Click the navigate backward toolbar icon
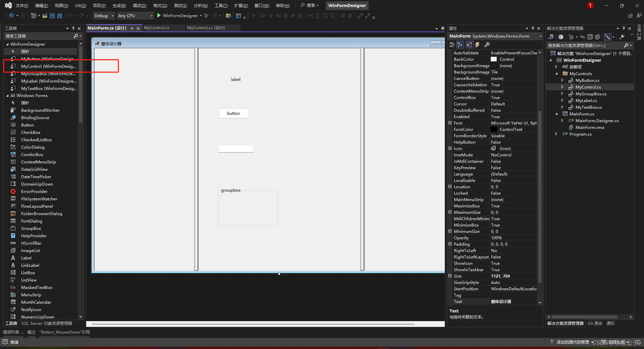The width and height of the screenshot is (644, 349). (x=11, y=15)
